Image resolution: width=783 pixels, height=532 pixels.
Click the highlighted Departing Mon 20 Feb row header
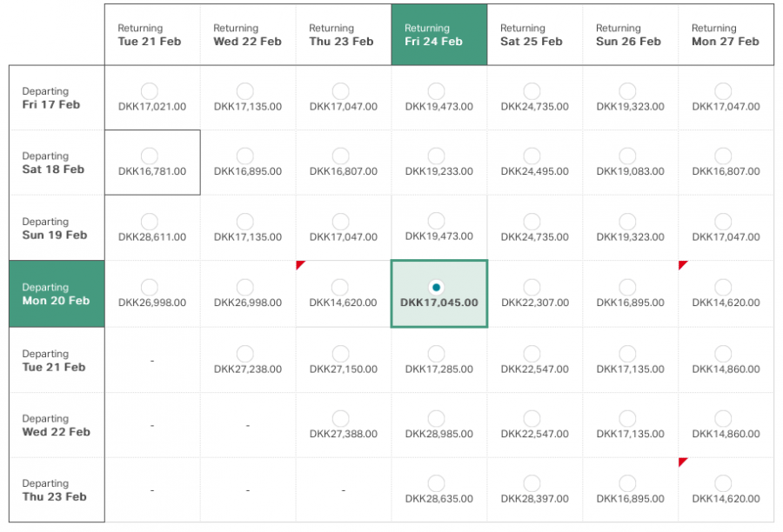point(57,294)
